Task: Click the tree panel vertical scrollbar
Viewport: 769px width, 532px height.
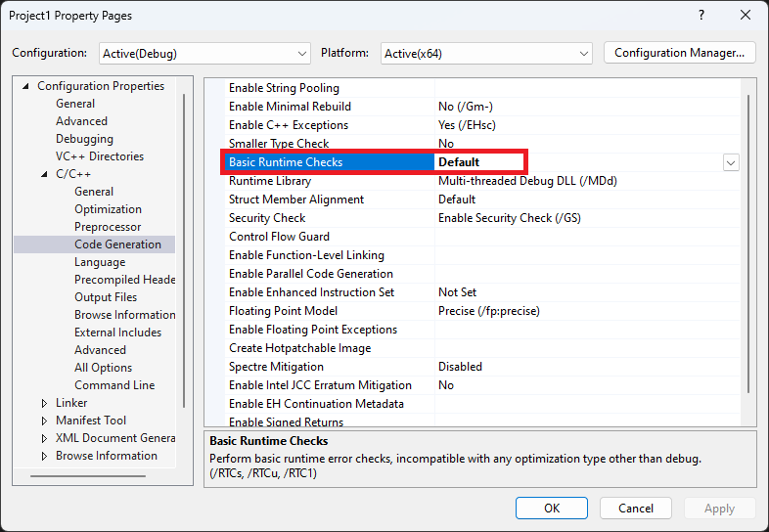Action: pyautogui.click(x=184, y=250)
